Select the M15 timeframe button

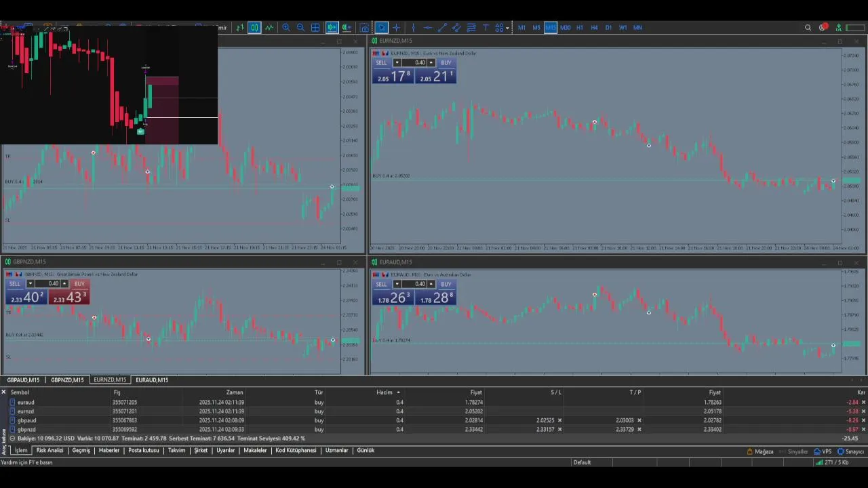(550, 28)
